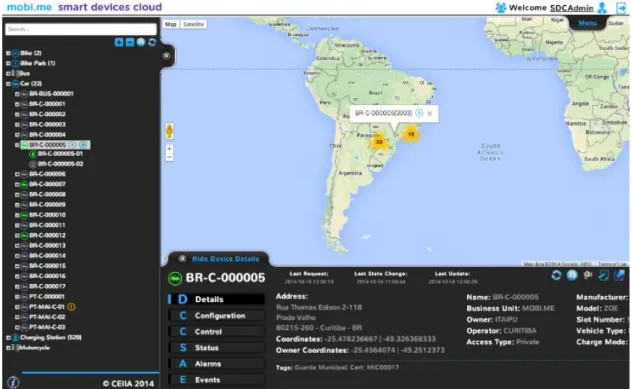Open the Menu tab on the map
Image resolution: width=631 pixels, height=389 pixels.
588,23
